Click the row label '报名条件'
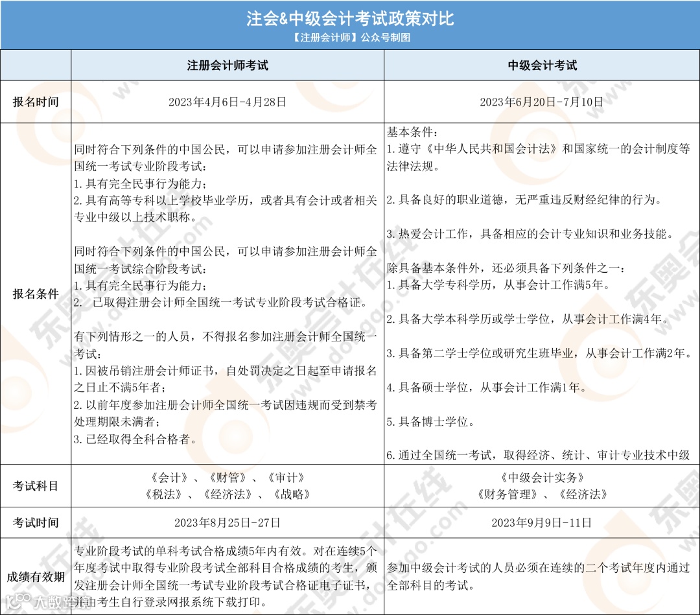The image size is (700, 615). pos(36,294)
